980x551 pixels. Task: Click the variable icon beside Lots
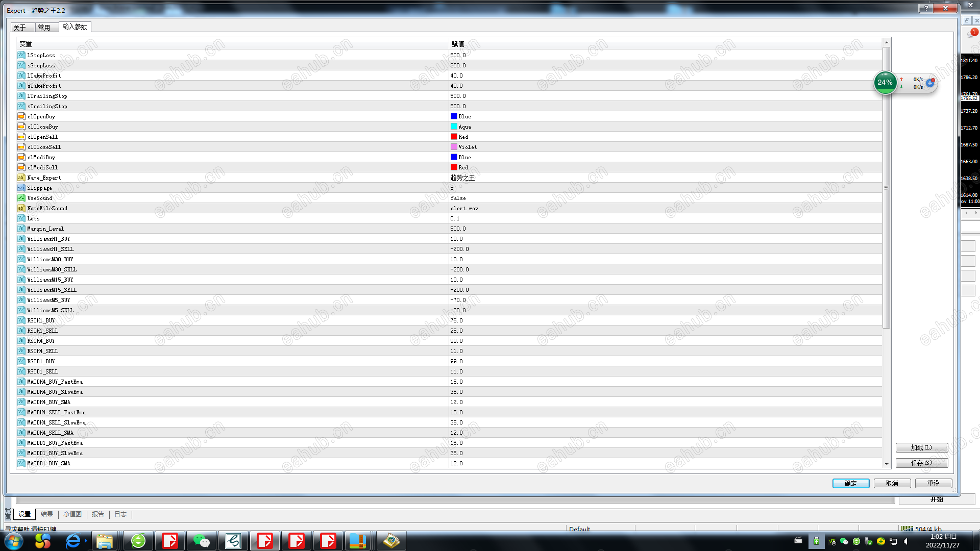(21, 218)
